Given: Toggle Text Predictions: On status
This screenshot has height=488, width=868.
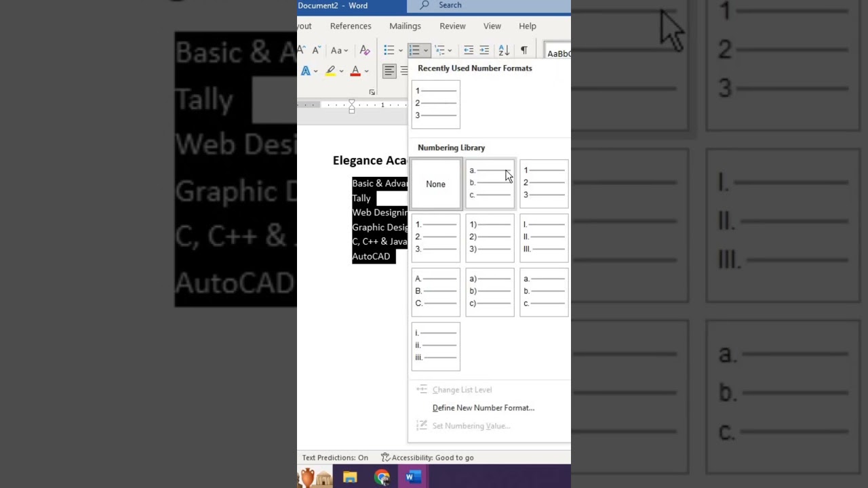Looking at the screenshot, I should coord(335,457).
